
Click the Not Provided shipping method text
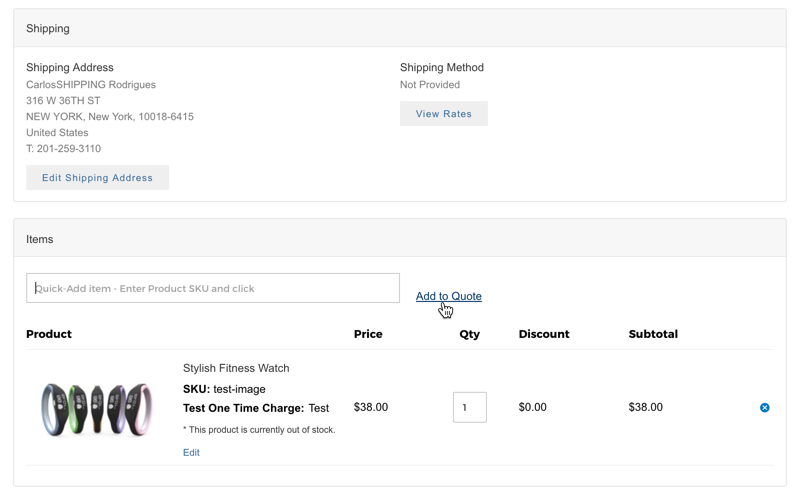pyautogui.click(x=430, y=85)
